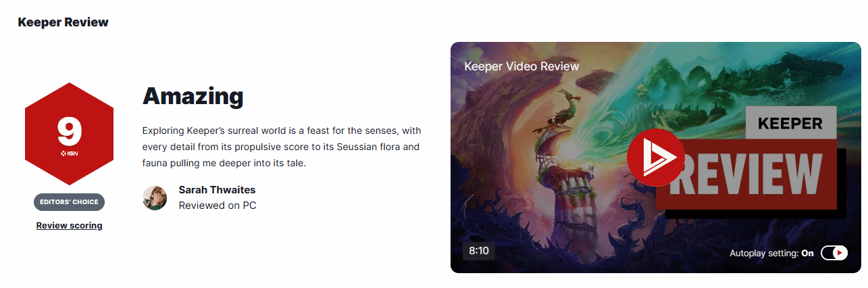Open the Review scoring link
868x288 pixels.
69,225
